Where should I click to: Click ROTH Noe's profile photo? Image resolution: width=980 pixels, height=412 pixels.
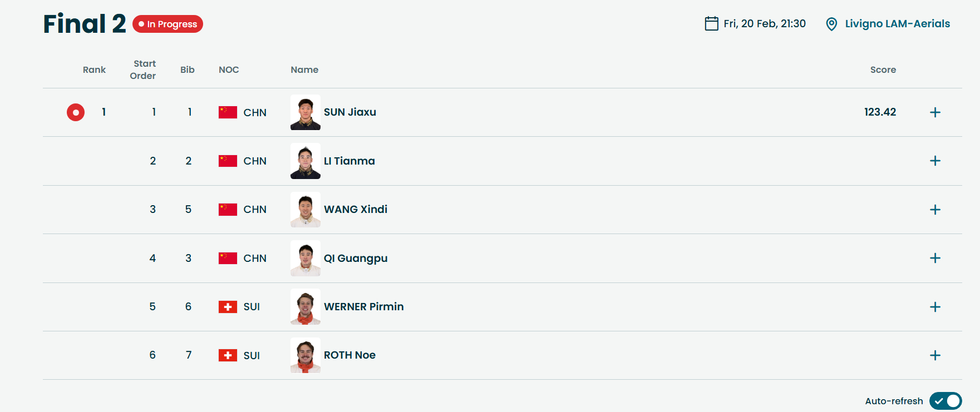[306, 355]
